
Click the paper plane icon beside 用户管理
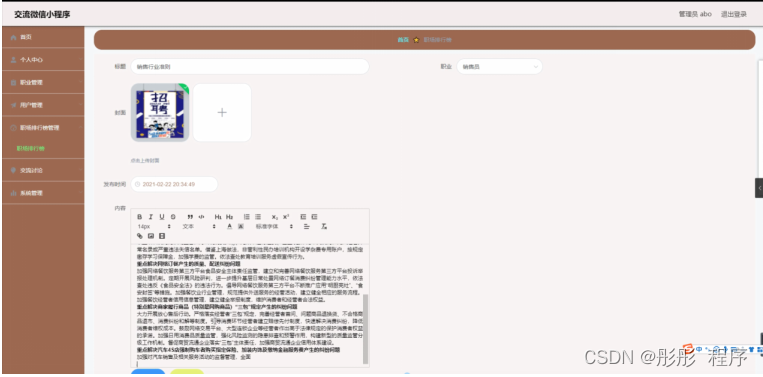click(x=13, y=105)
